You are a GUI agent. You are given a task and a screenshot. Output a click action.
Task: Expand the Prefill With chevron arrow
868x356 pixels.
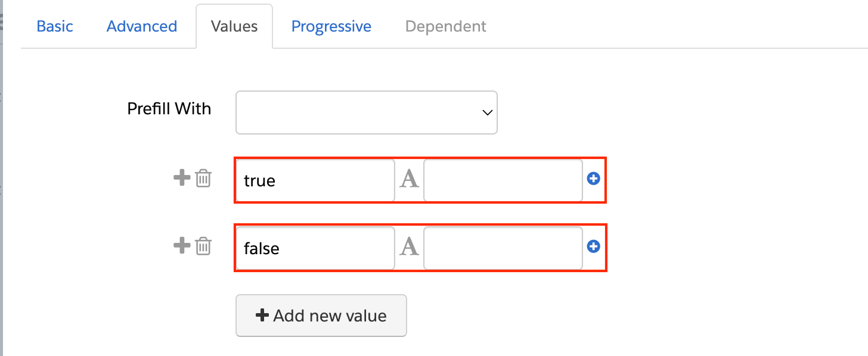pyautogui.click(x=486, y=113)
